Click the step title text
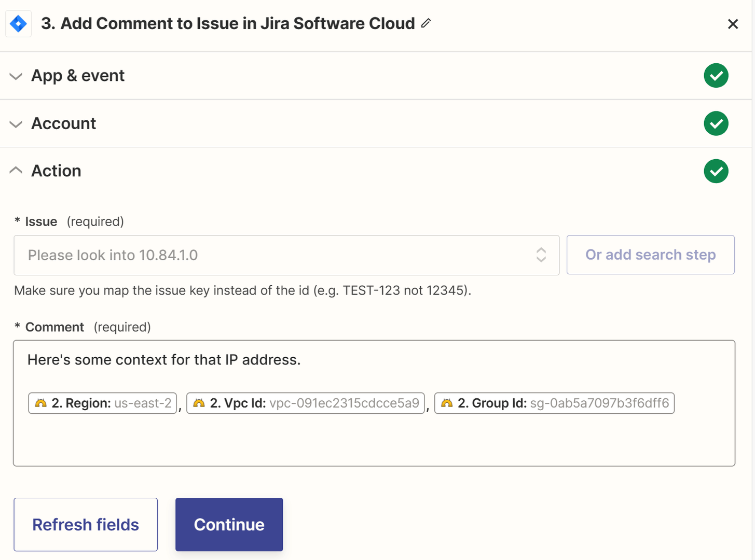The image size is (755, 560). [x=228, y=23]
